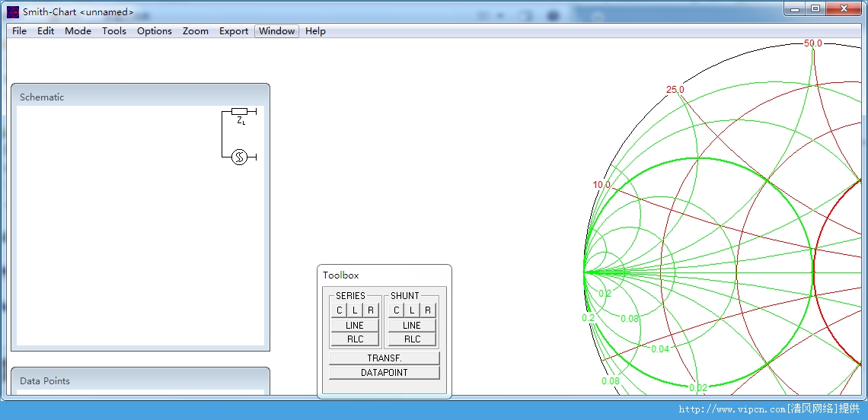Open the Edit menu
The height and width of the screenshot is (420, 868).
click(46, 31)
